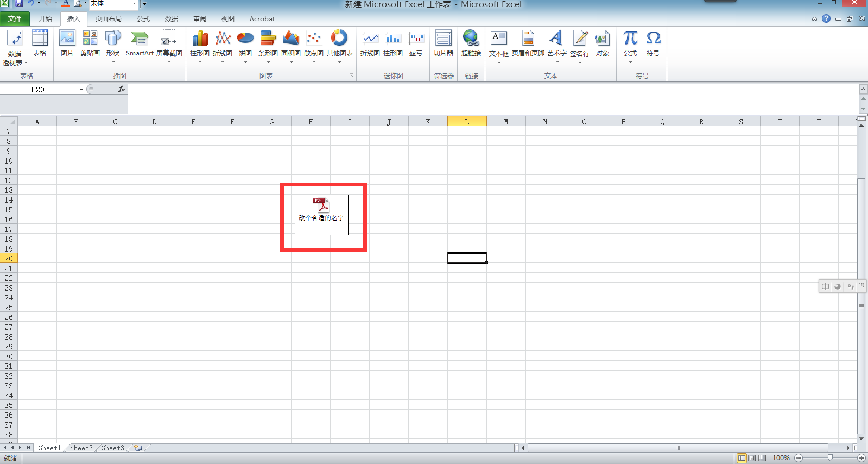
Task: Open the Acrobat tab
Action: [x=262, y=18]
